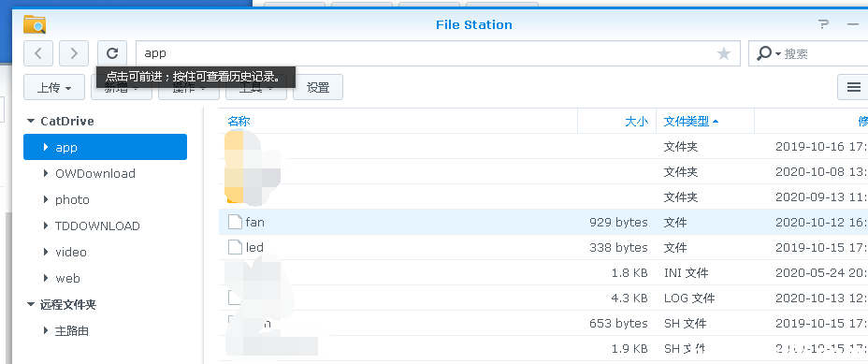868x364 pixels.
Task: Click the INI 文件 type cell
Action: pyautogui.click(x=686, y=272)
